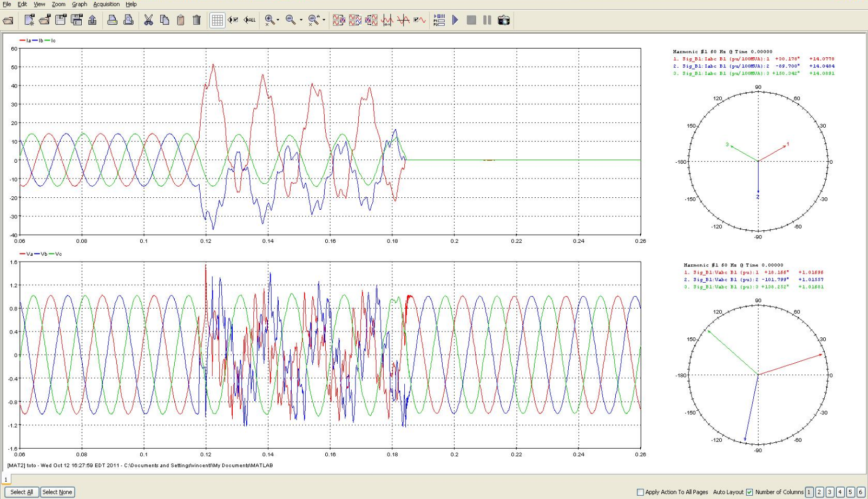Click the waveform cursor measurement icon
The height and width of the screenshot is (499, 868).
387,20
